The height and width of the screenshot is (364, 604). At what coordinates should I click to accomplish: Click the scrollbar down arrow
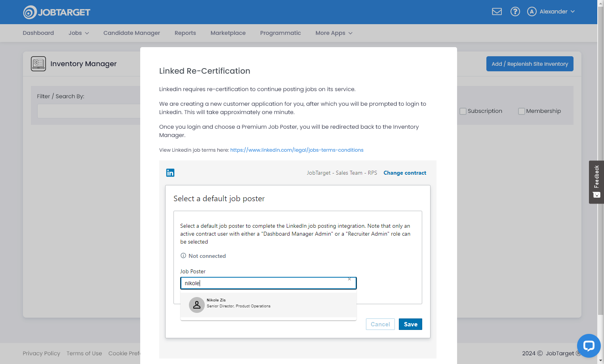click(600, 361)
